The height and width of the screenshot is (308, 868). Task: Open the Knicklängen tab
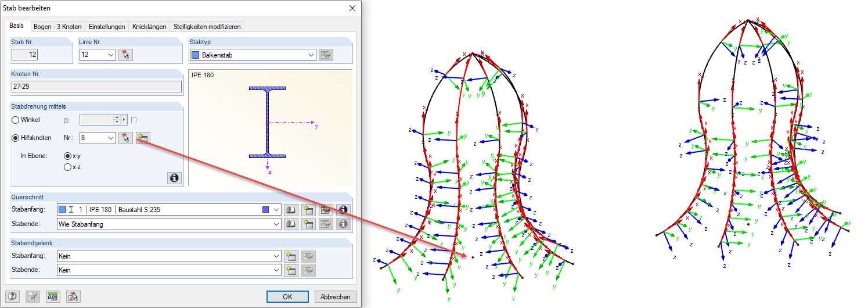(x=150, y=27)
